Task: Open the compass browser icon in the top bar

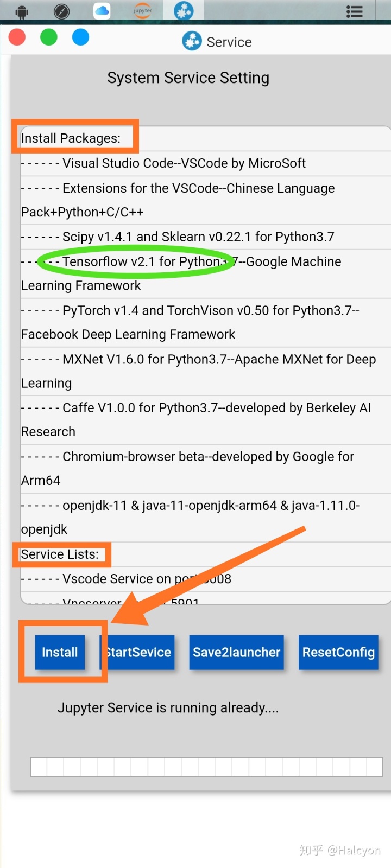Action: [x=62, y=10]
